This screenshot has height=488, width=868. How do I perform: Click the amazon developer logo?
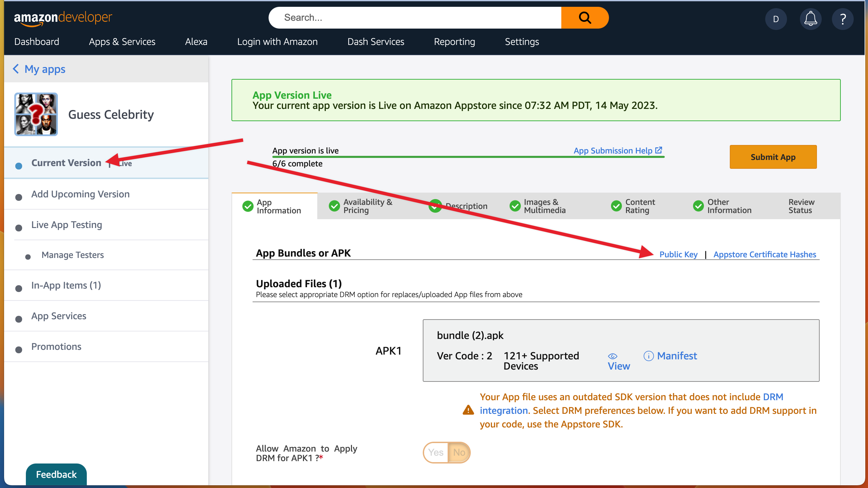pyautogui.click(x=63, y=18)
